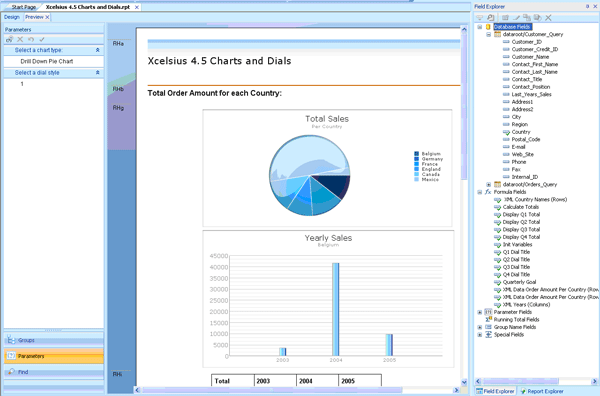
Task: Open the Report Explorer bottom tab
Action: [x=542, y=391]
